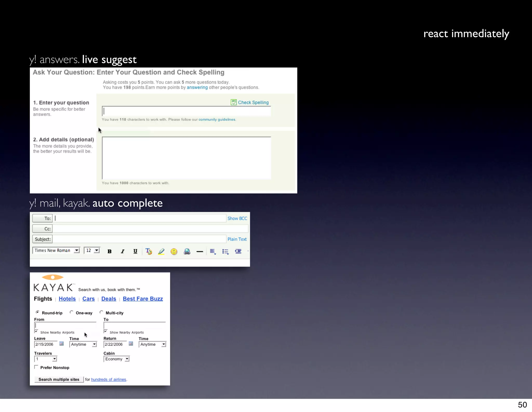The height and width of the screenshot is (412, 532).
Task: Open the Return Time Anytime dropdown
Action: pyautogui.click(x=152, y=345)
